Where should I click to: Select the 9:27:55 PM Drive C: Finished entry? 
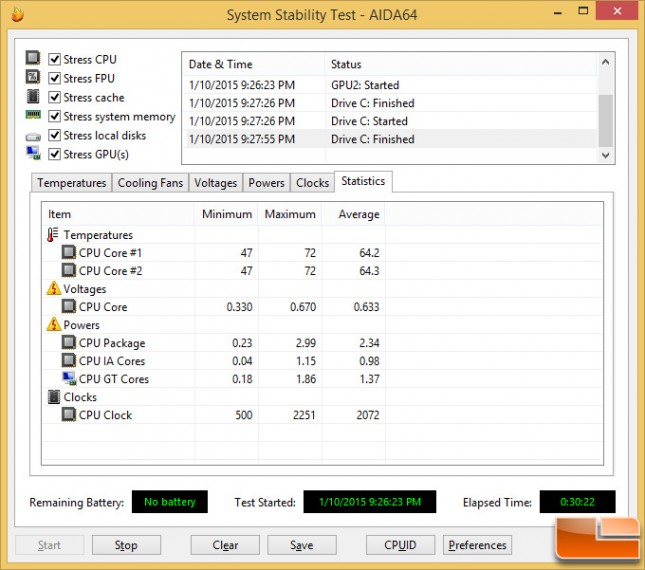pos(390,139)
